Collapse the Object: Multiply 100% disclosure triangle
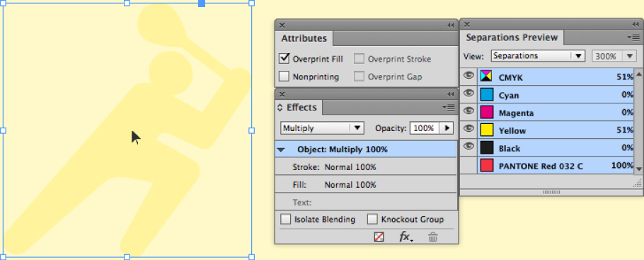Viewport: 644px width, 260px height. [x=281, y=149]
